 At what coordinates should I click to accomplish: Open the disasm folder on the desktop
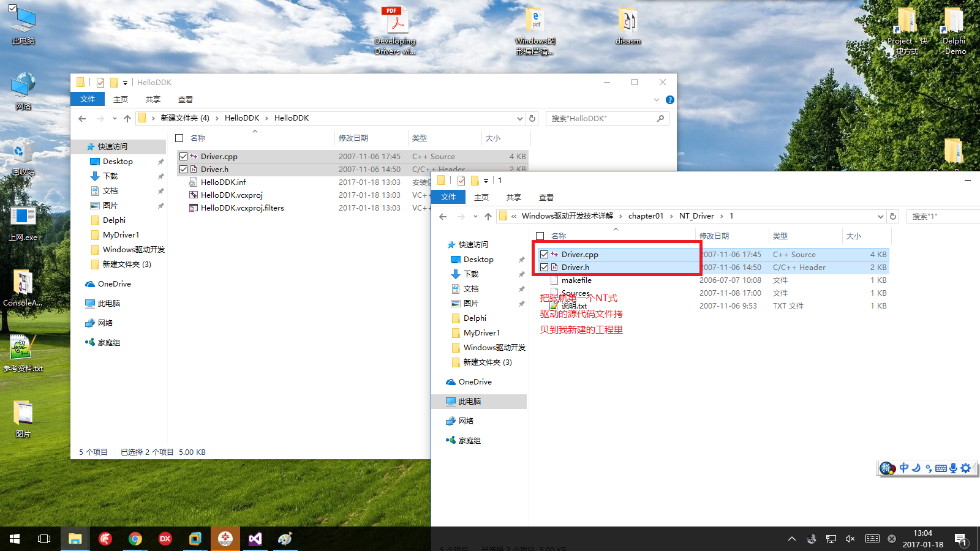pyautogui.click(x=628, y=26)
